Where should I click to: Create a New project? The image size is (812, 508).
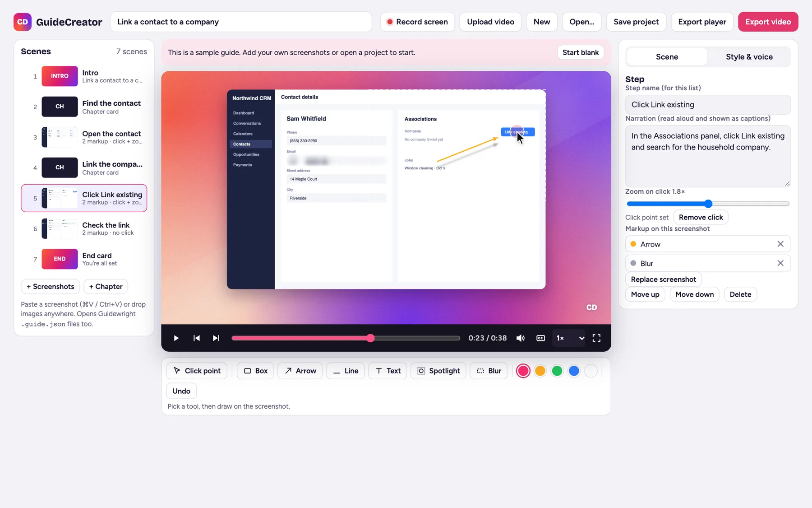point(542,22)
